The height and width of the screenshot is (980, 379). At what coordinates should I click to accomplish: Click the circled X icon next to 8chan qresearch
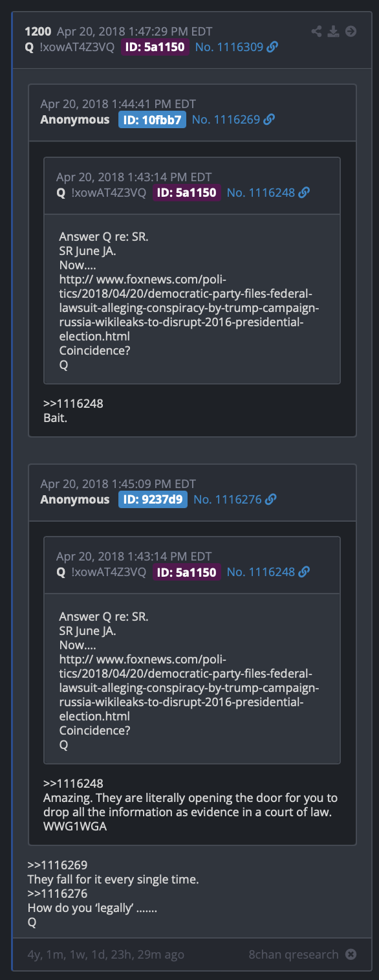pos(351,954)
